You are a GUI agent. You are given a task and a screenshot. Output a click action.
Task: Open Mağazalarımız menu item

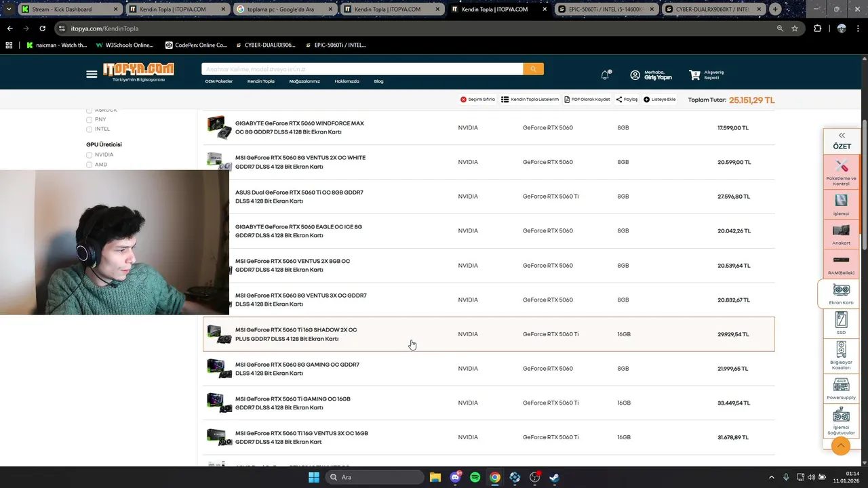304,81
